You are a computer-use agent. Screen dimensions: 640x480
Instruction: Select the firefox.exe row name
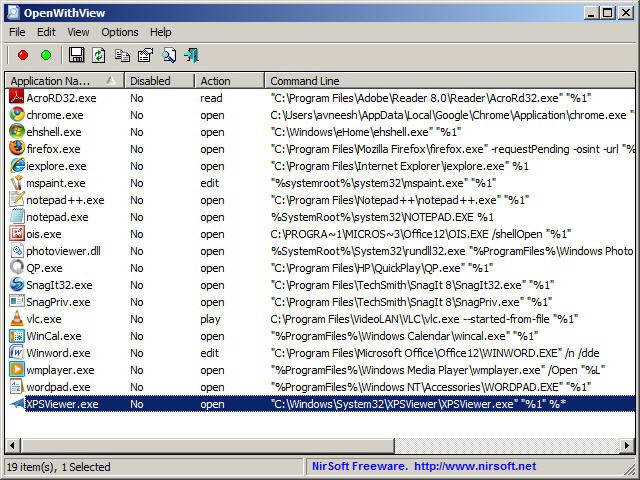(x=53, y=149)
